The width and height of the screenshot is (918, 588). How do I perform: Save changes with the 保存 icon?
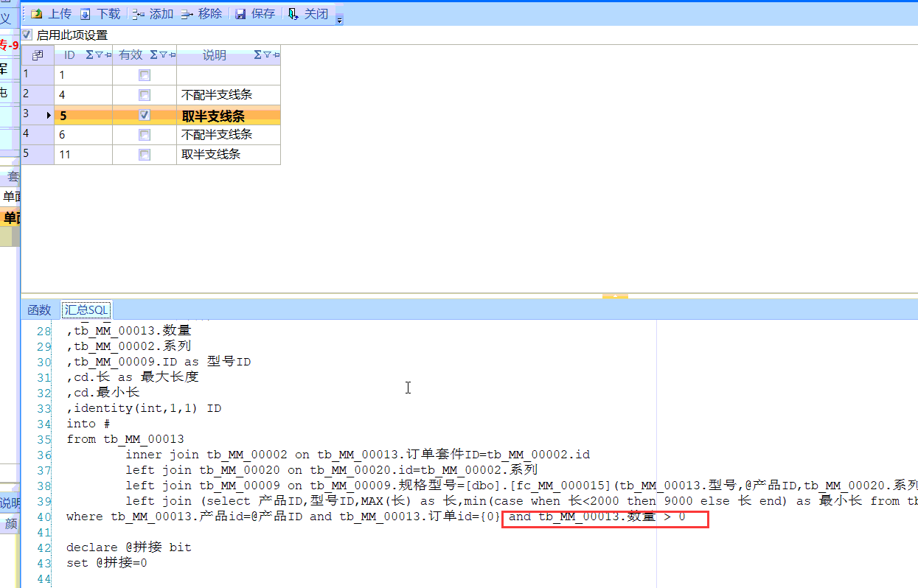(x=240, y=14)
